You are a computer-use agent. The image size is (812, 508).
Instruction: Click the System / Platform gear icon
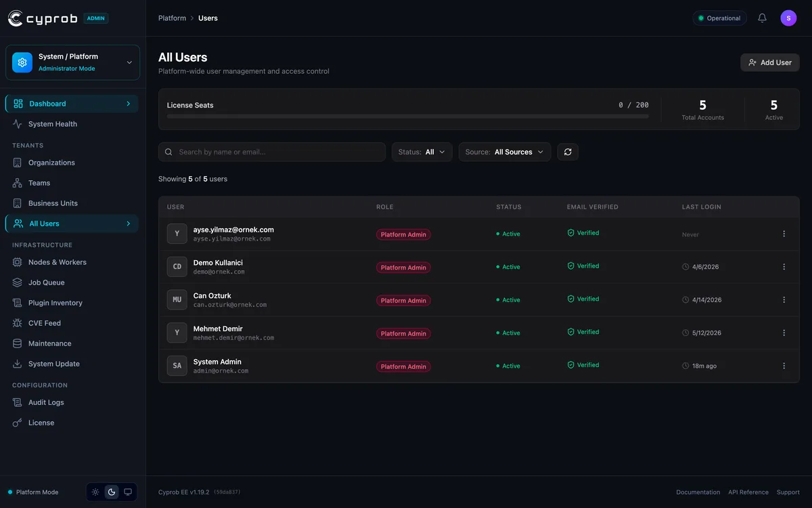click(x=22, y=62)
